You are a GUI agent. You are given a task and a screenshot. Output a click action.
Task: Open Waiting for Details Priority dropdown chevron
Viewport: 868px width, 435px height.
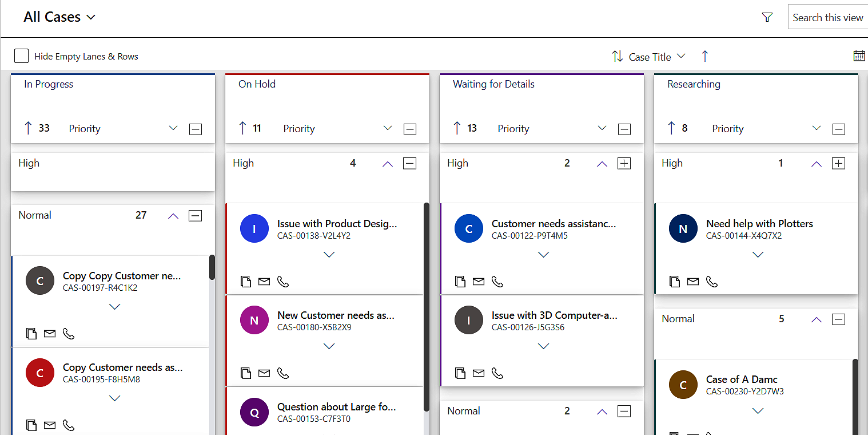click(x=602, y=128)
